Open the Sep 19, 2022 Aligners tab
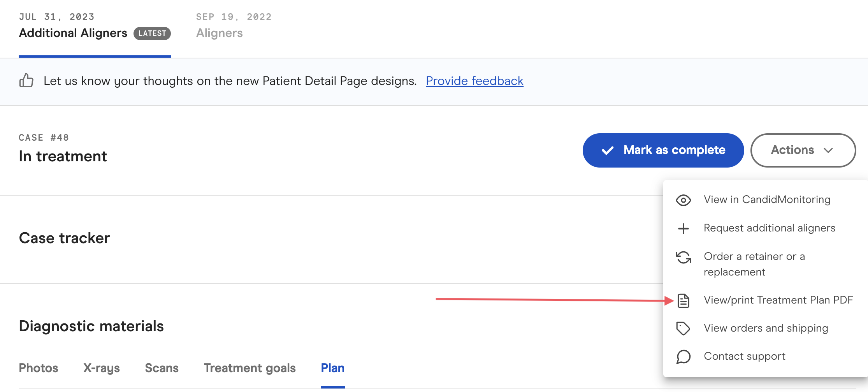Image resolution: width=868 pixels, height=392 pixels. coord(219,33)
